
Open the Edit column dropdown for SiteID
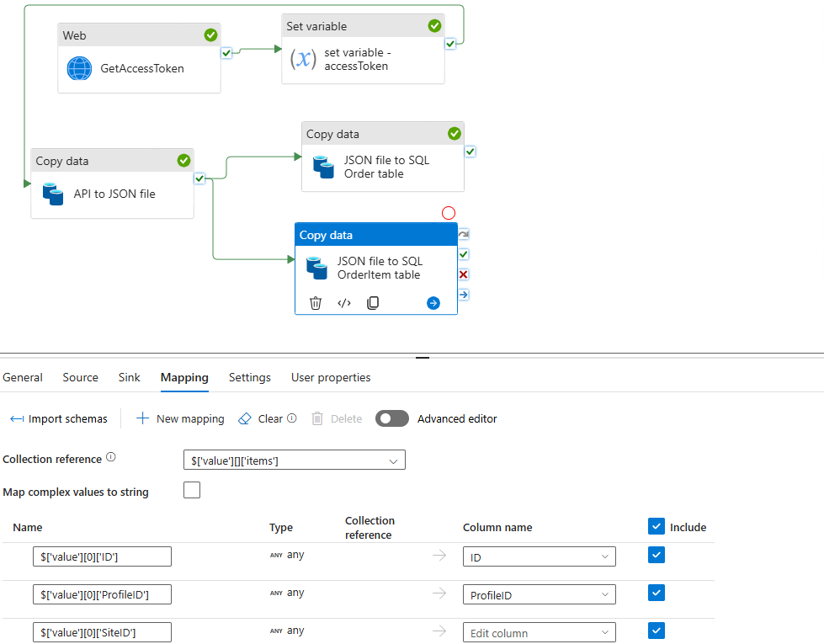540,632
